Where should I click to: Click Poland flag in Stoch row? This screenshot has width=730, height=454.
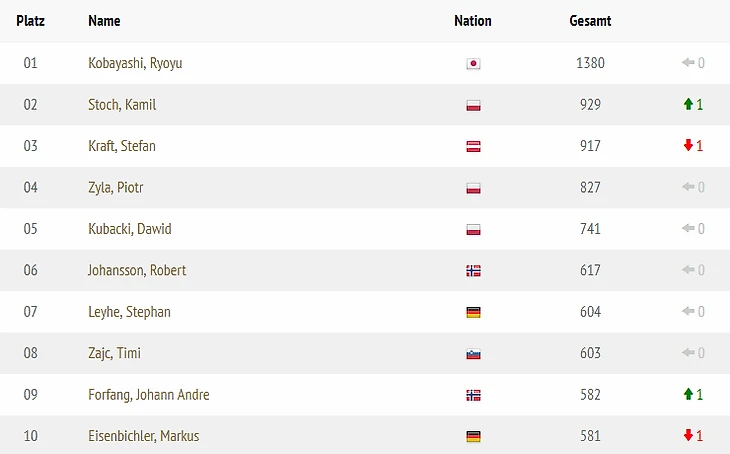click(x=473, y=105)
